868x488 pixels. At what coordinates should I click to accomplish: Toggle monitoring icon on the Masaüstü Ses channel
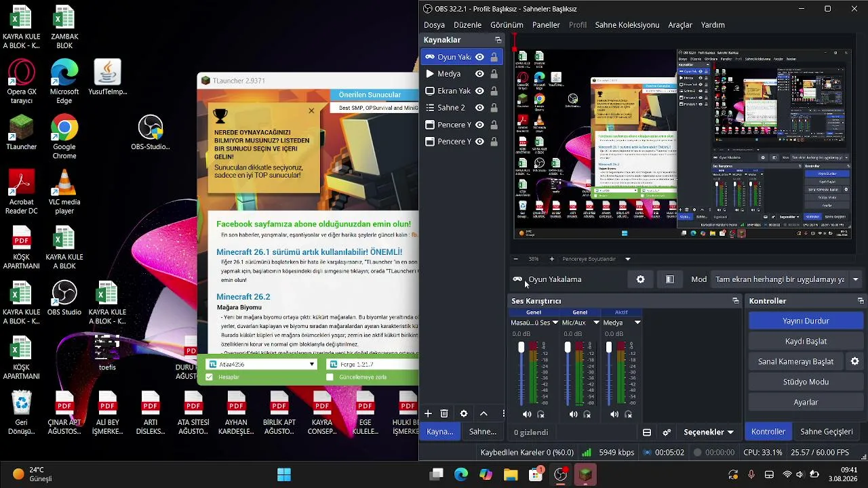540,414
